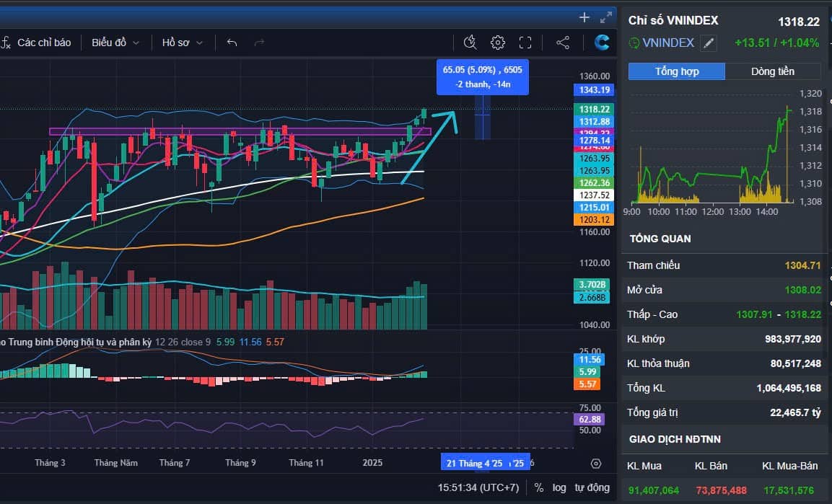
Task: Click the measurement tooltip 65.05 (5.09%)
Action: (482, 77)
